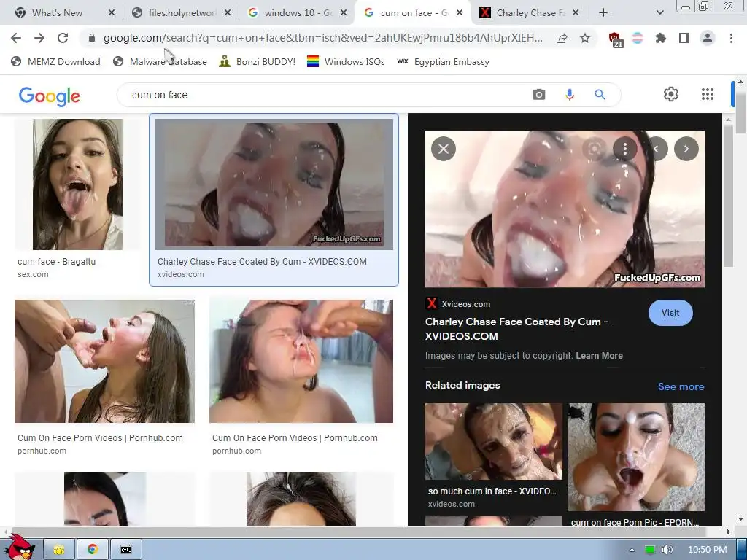Click the Google logo
The height and width of the screenshot is (560, 747).
(x=50, y=96)
